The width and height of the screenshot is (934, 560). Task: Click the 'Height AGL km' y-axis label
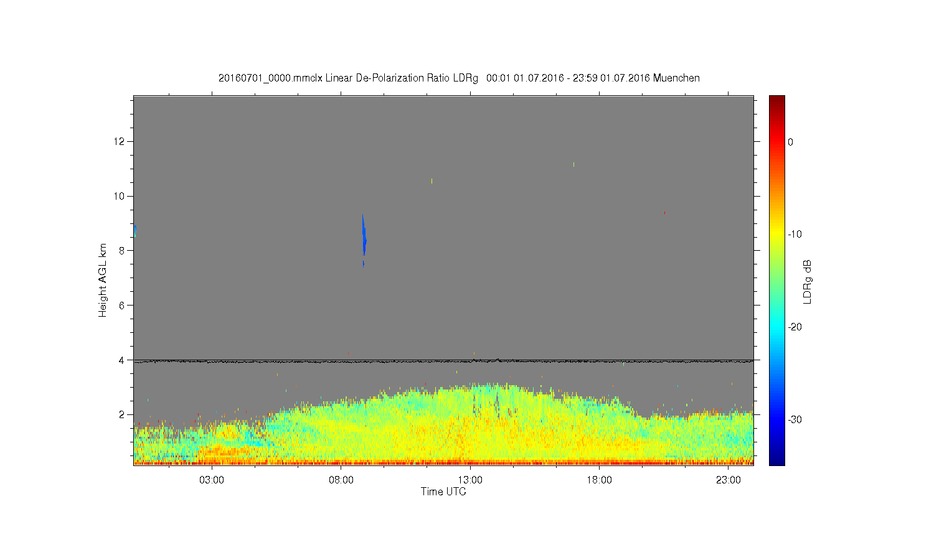(103, 280)
